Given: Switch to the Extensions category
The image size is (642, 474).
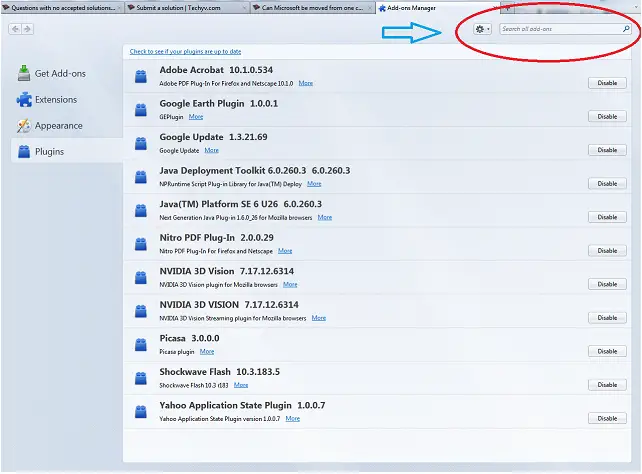Looking at the screenshot, I should 47,99.
